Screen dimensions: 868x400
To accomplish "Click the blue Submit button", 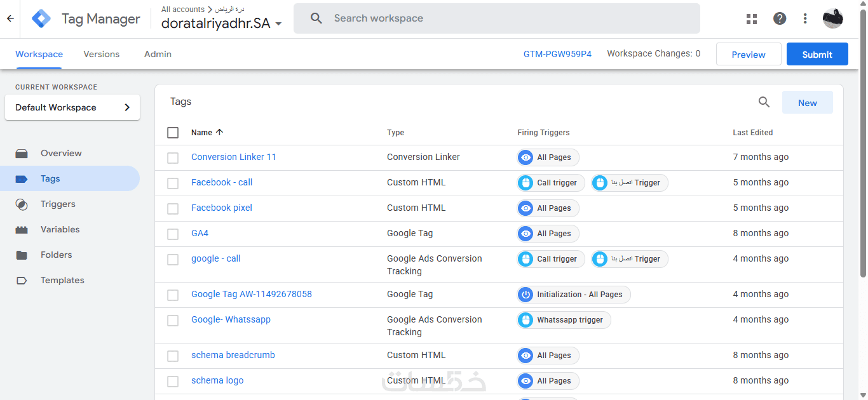I will click(x=817, y=54).
